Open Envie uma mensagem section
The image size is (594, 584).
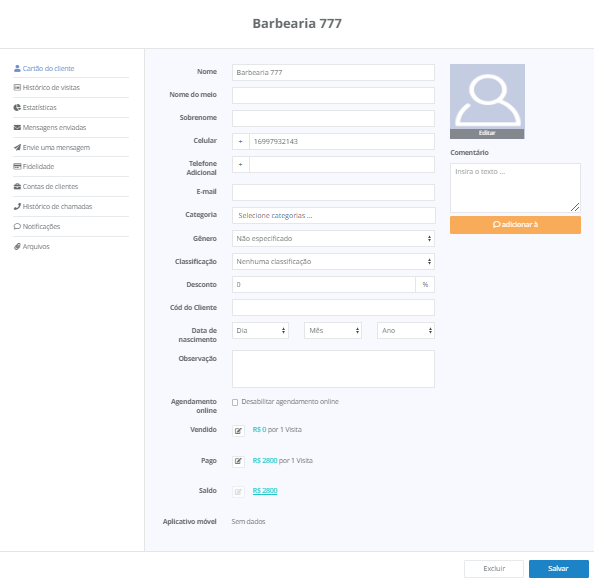click(x=56, y=147)
